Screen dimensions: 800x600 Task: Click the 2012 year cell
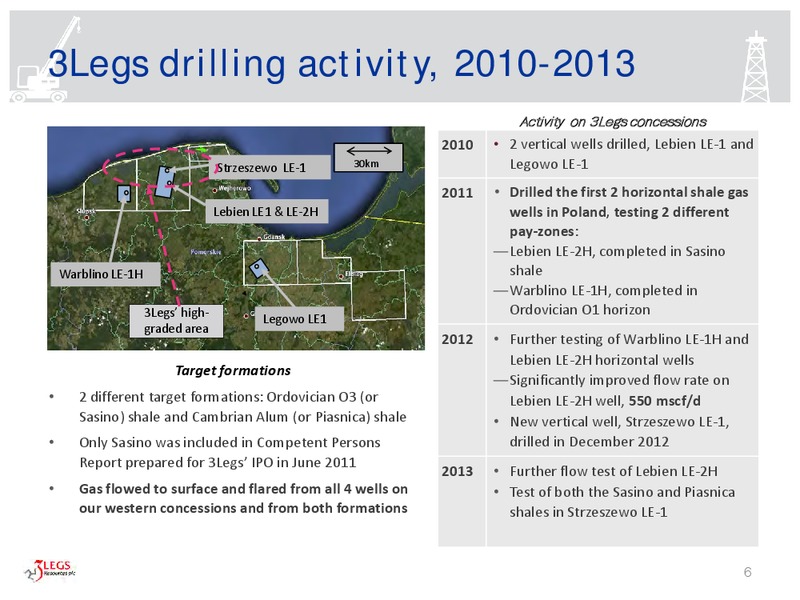462,390
